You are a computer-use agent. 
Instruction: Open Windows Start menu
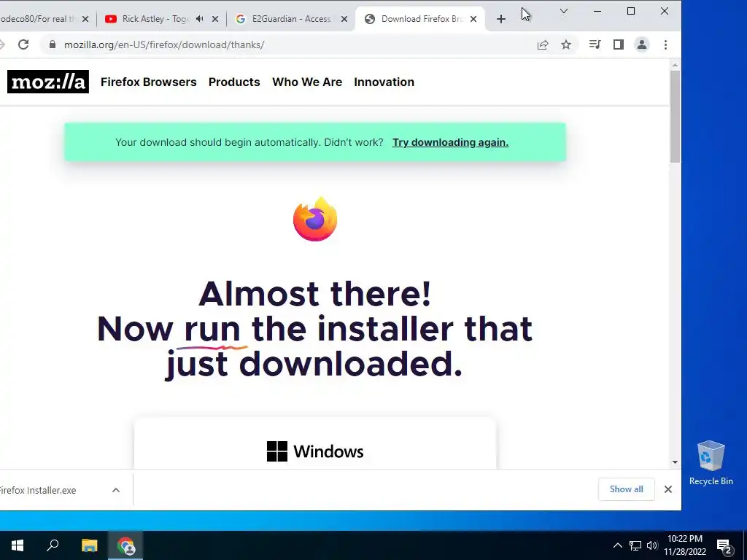[18, 545]
